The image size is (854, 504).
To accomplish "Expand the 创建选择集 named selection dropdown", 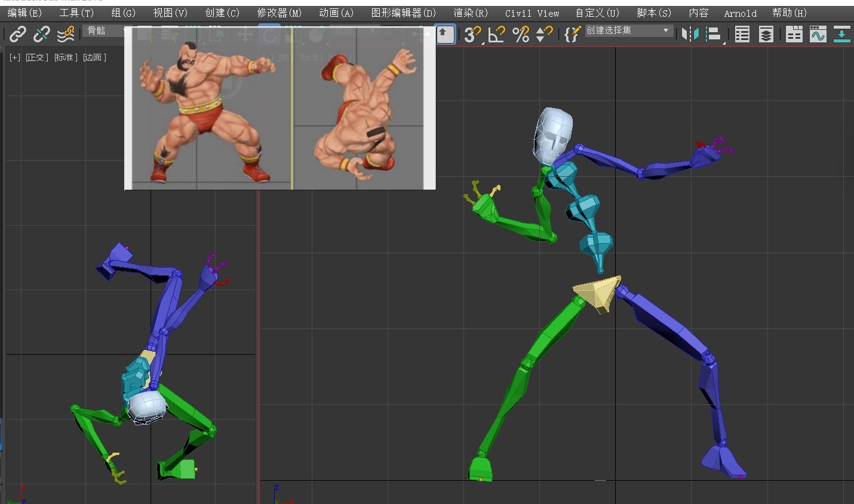I will pyautogui.click(x=629, y=30).
